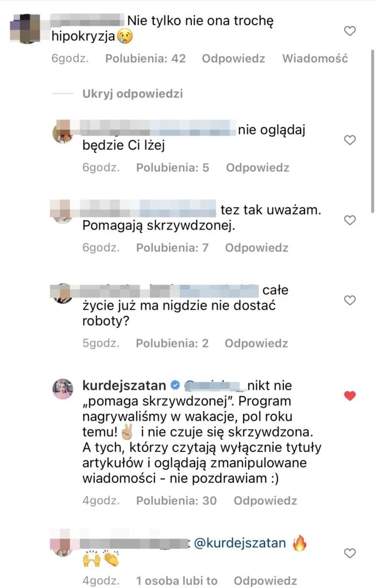Viewport: 377px width, 588px height.
Task: Click the heart next to the 'całe życie' comment
Action: [x=349, y=300]
